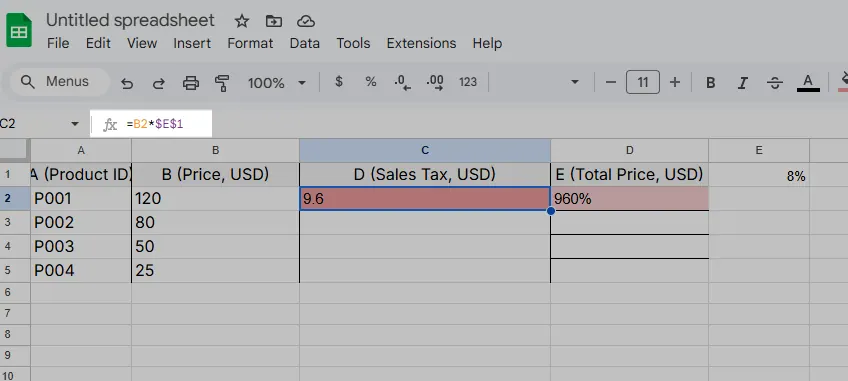
Task: Select the price cell with 50
Action: pos(215,246)
